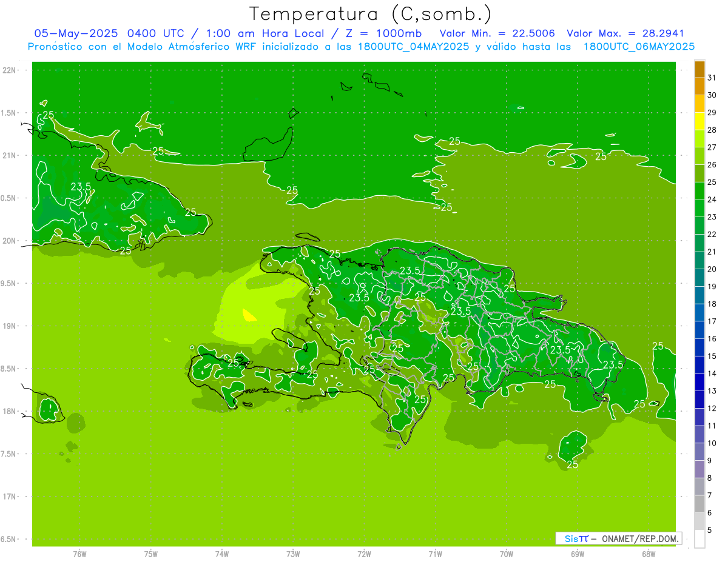The width and height of the screenshot is (728, 562).
Task: Click the 'Valor Max. = 28.2941' text
Action: pos(625,33)
